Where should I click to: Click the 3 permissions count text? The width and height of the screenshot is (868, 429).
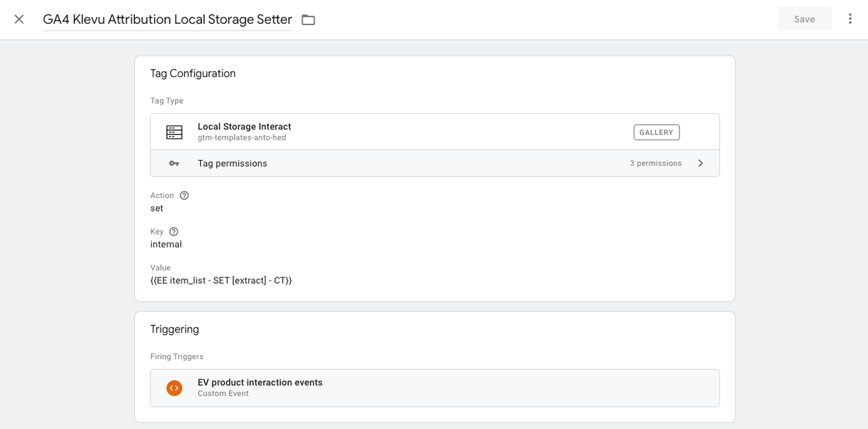pyautogui.click(x=655, y=163)
